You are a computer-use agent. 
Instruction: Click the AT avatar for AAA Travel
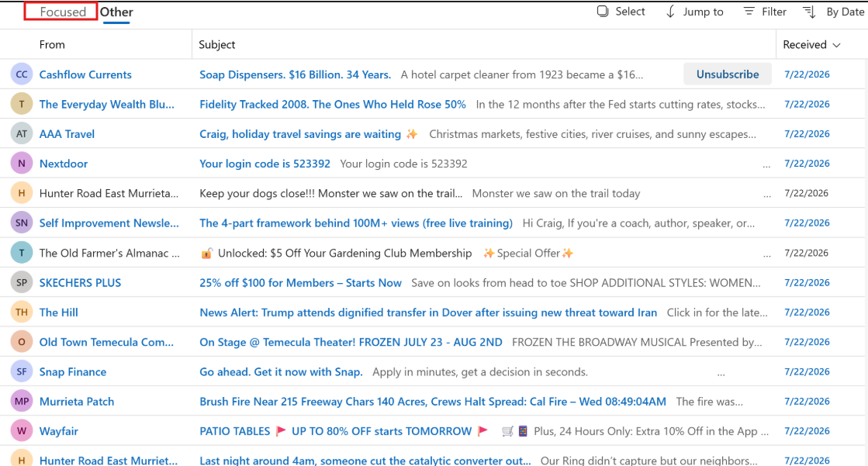pos(22,134)
